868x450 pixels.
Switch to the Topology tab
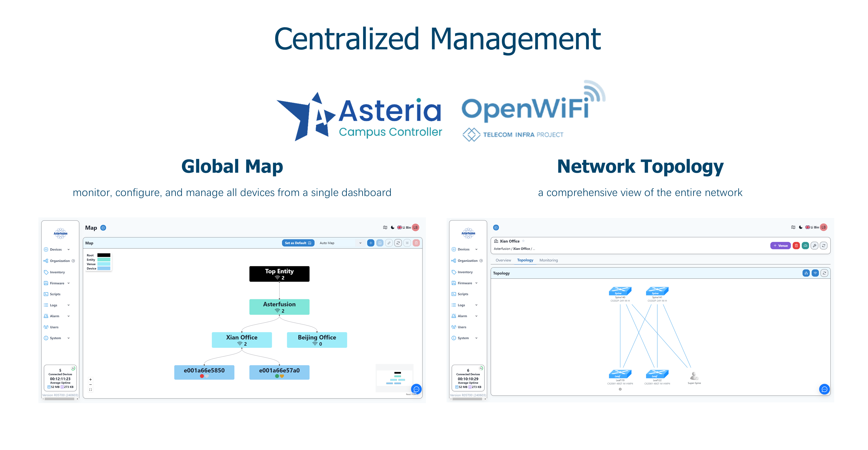pos(525,260)
